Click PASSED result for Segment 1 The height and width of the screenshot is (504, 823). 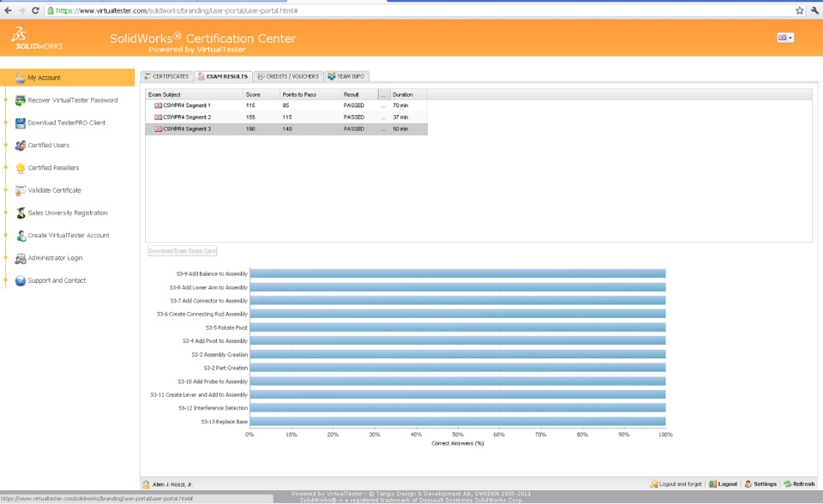point(354,105)
